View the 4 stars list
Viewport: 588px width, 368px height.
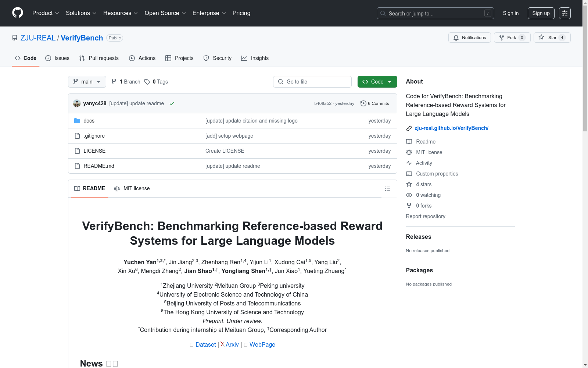419,184
